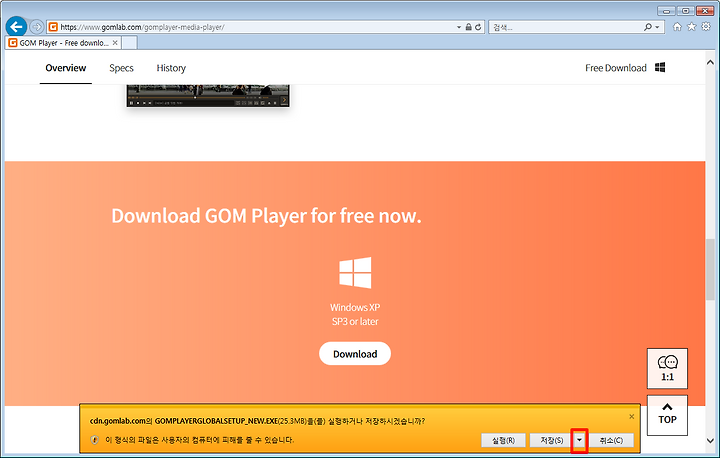Open the browser home page icon
This screenshot has height=458, width=720.
[677, 27]
